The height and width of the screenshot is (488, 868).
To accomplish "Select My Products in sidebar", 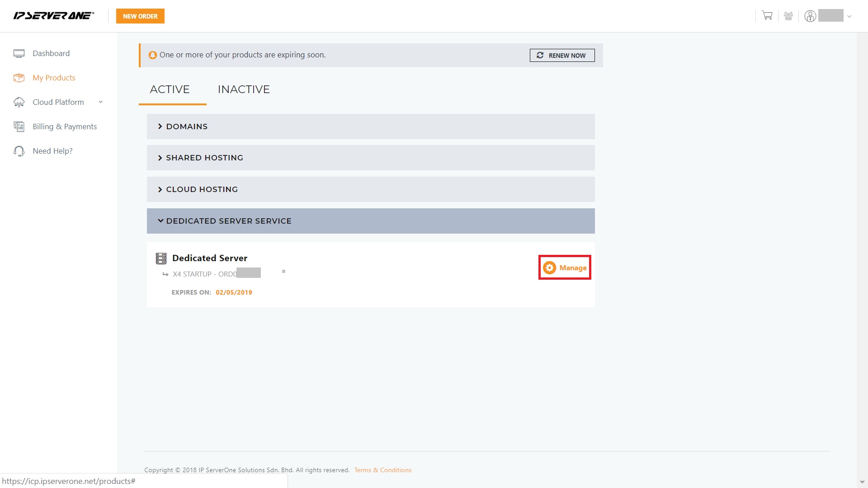I will click(x=54, y=78).
